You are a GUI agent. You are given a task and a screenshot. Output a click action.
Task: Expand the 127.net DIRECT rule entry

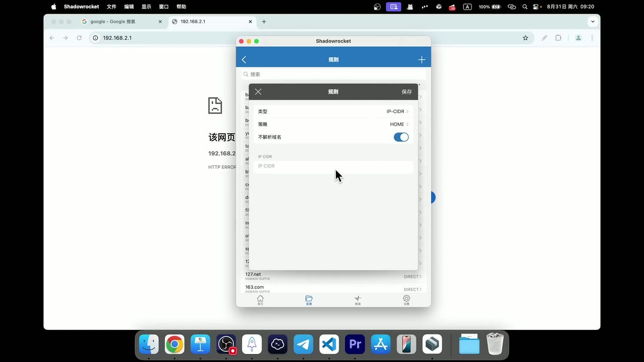click(412, 276)
